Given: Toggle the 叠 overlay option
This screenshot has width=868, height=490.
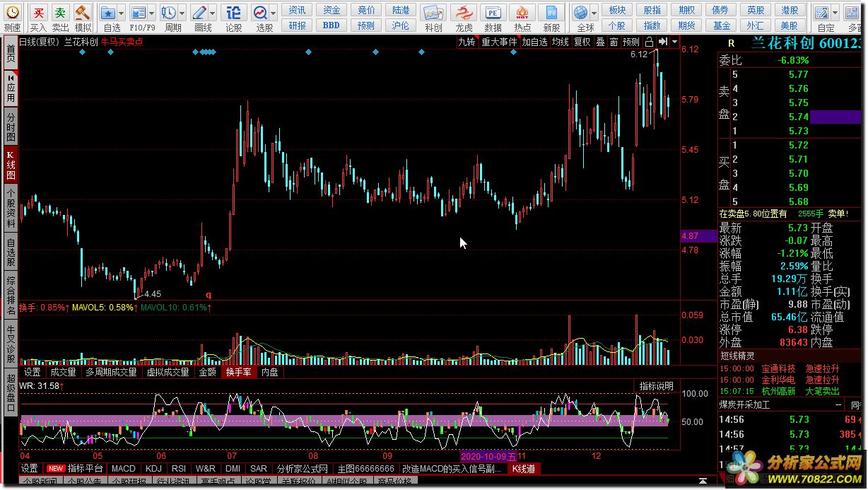Looking at the screenshot, I should click(600, 42).
